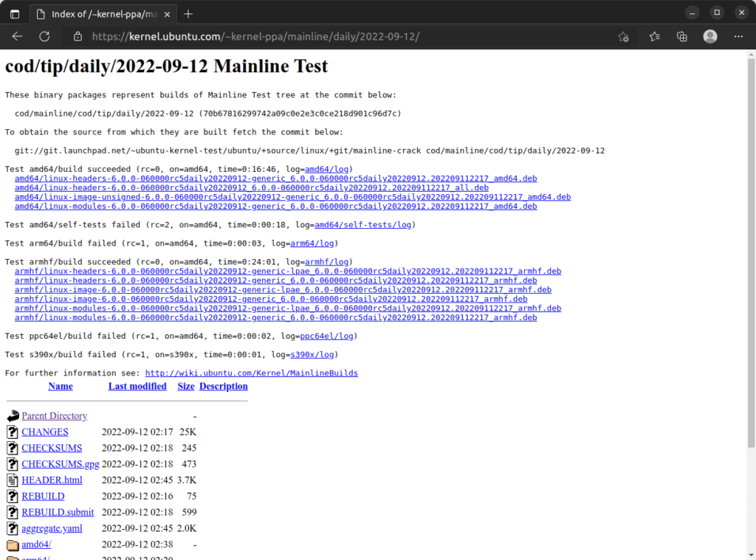756x560 pixels.
Task: Open the REBUILD.submit file
Action: tap(58, 512)
